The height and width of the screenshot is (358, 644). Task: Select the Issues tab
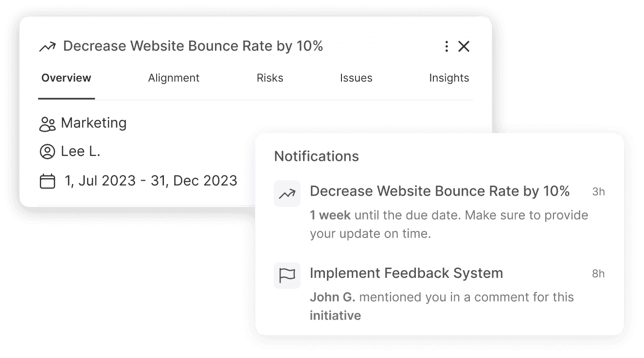[356, 78]
